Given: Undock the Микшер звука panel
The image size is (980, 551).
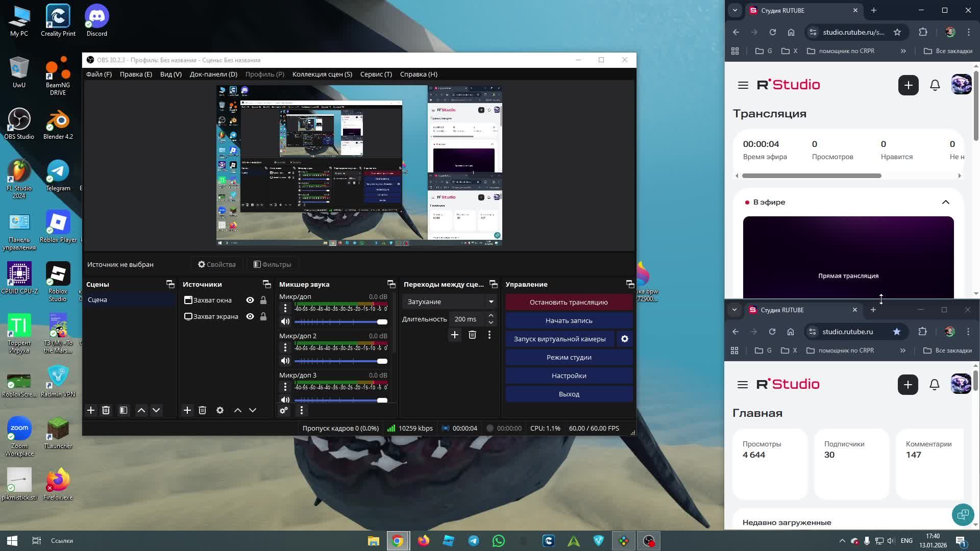Looking at the screenshot, I should pos(391,284).
